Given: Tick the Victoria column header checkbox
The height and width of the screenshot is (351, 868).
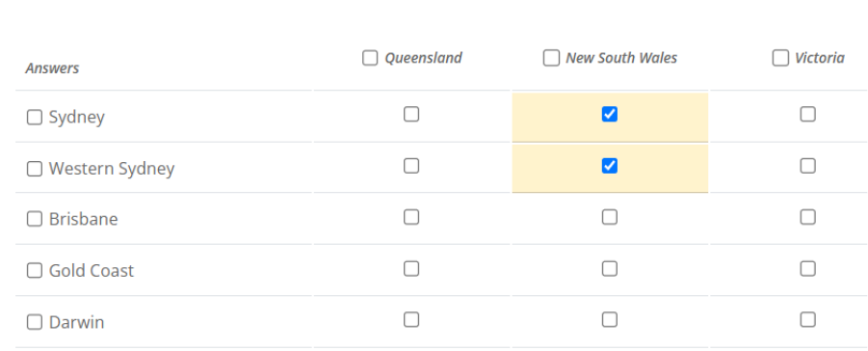Looking at the screenshot, I should (x=780, y=58).
